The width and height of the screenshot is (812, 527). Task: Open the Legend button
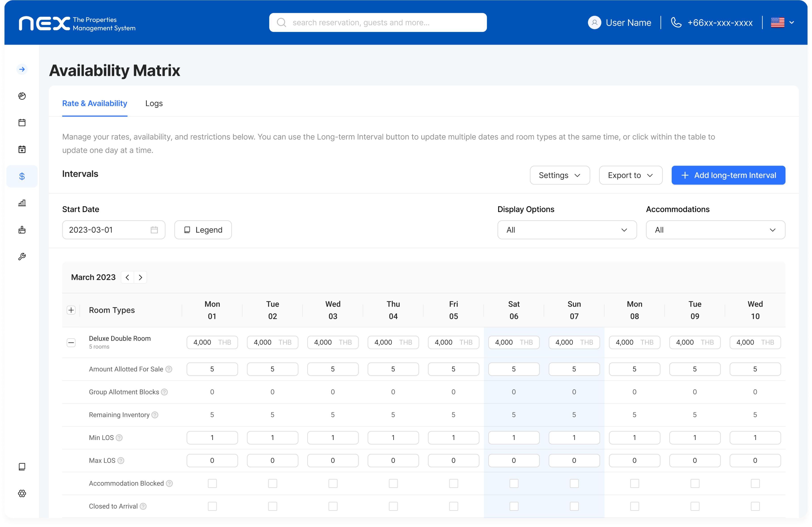tap(203, 230)
